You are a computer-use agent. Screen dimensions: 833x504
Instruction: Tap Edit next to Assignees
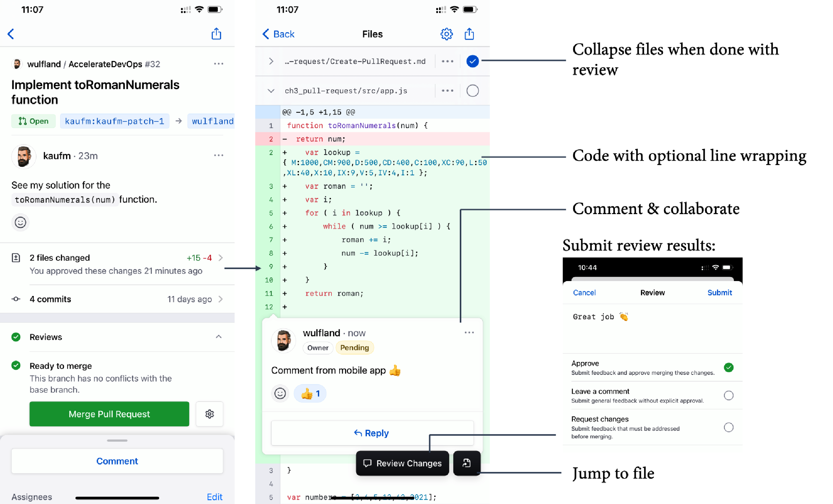pos(214,497)
